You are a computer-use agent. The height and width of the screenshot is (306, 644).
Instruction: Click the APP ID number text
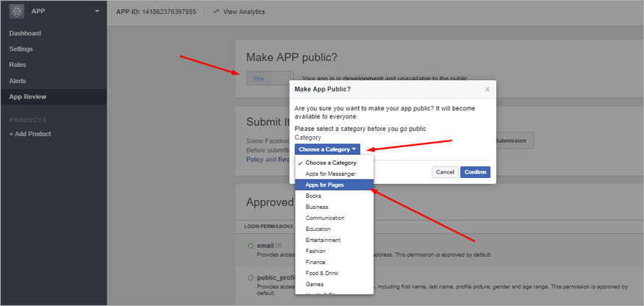point(170,12)
